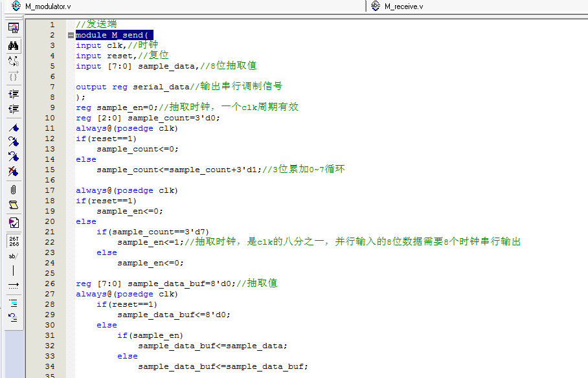Click 'reg sample_en=0;' on line 9
The height and width of the screenshot is (378, 588).
117,107
